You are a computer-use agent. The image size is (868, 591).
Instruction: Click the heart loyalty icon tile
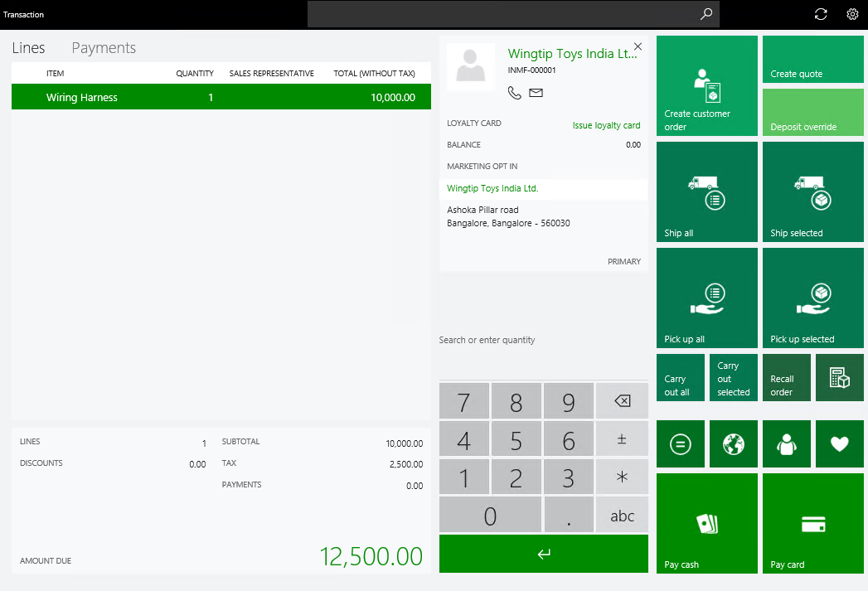click(x=840, y=443)
